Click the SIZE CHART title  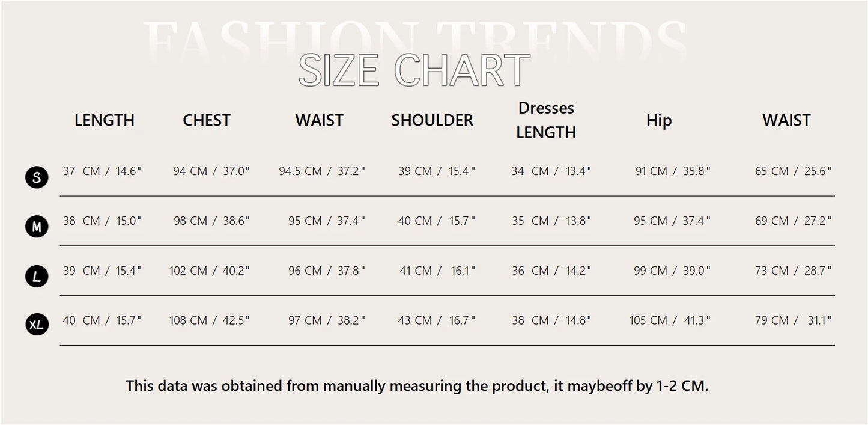pos(414,70)
